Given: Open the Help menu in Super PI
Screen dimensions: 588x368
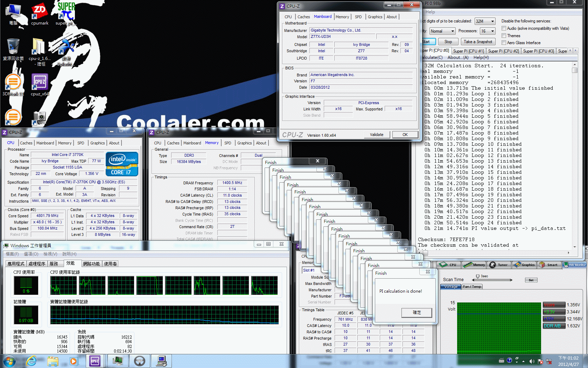Looking at the screenshot, I should [430, 12].
